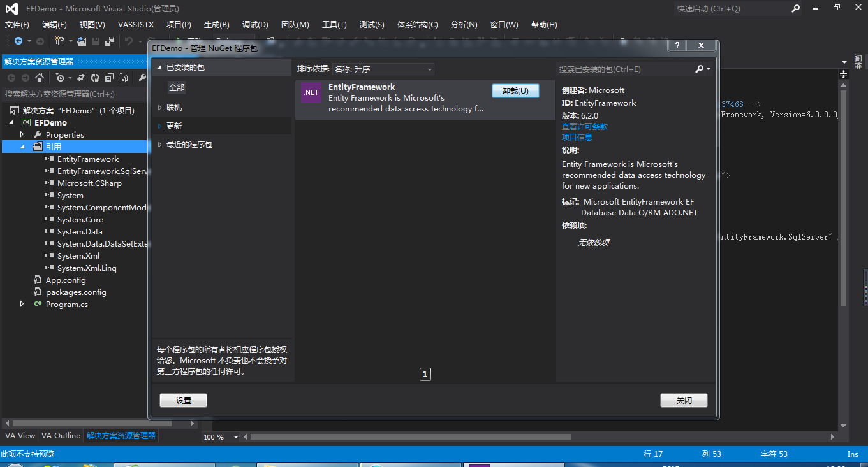
Task: Click the file icon beside App.config
Action: click(x=38, y=280)
